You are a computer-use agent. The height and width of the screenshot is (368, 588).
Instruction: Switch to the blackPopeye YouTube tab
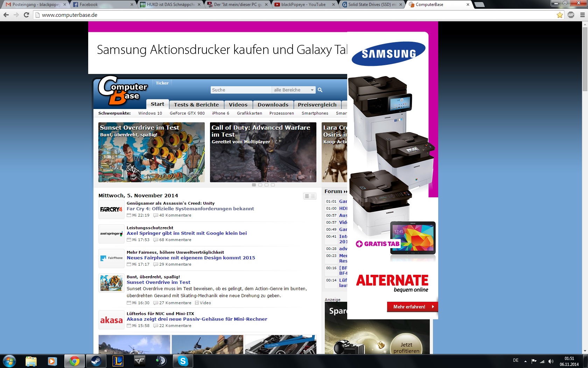[x=303, y=5]
